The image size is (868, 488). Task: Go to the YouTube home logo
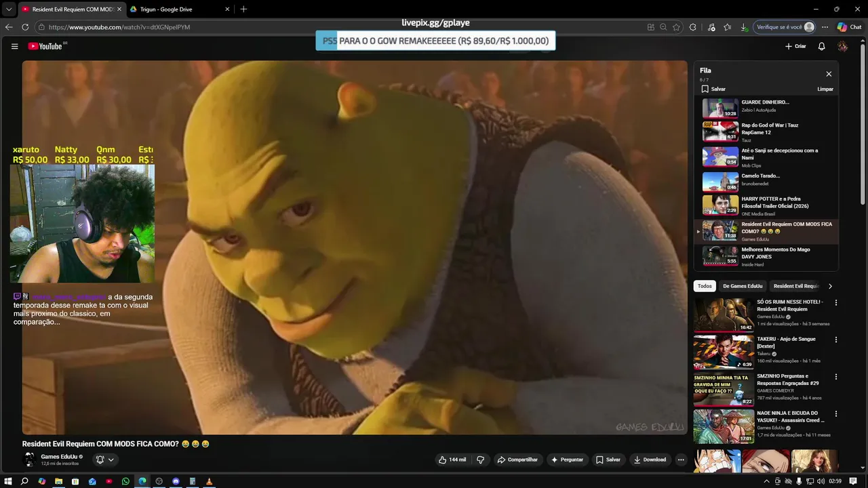click(x=47, y=46)
